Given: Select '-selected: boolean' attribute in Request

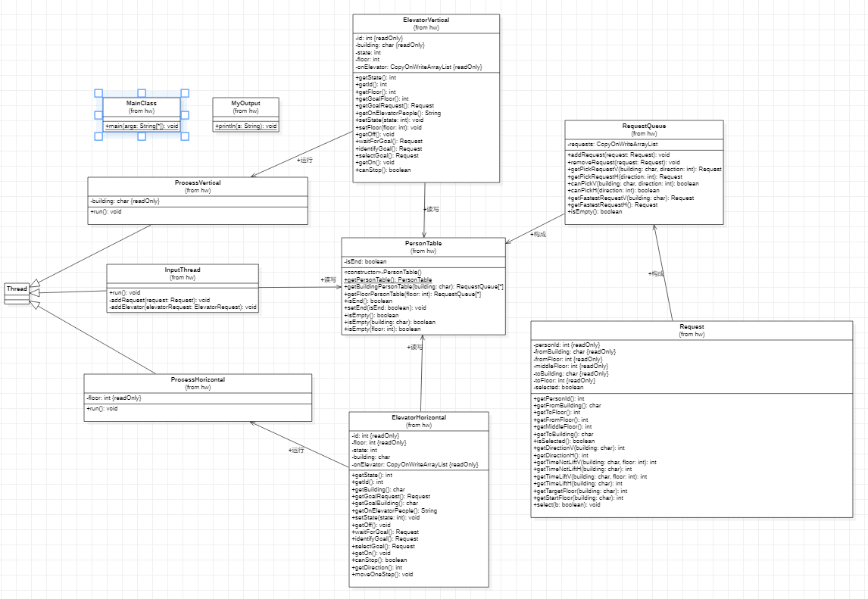Looking at the screenshot, I should 558,388.
